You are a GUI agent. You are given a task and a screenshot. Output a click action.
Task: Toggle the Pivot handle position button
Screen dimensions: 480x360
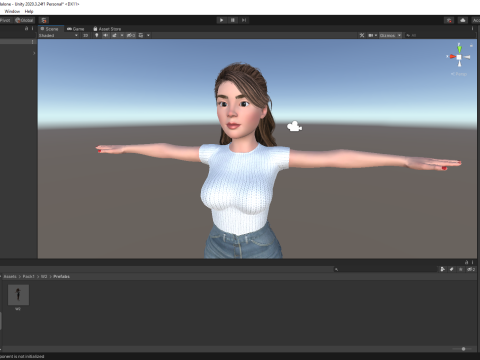tap(5, 20)
